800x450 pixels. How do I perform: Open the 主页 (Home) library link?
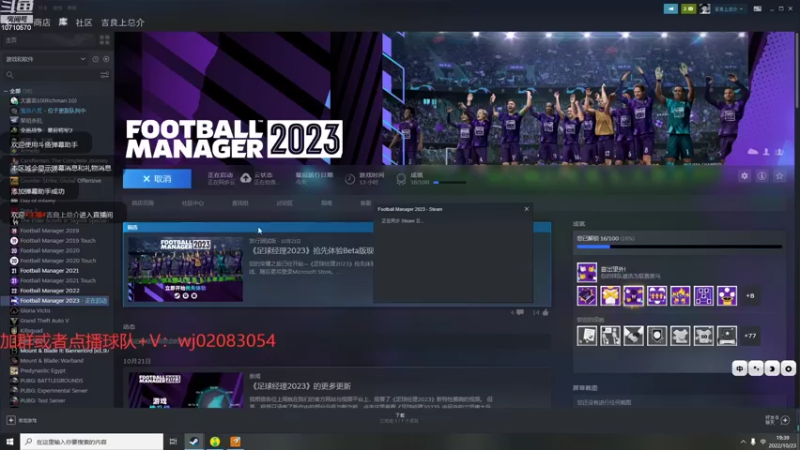(x=11, y=40)
